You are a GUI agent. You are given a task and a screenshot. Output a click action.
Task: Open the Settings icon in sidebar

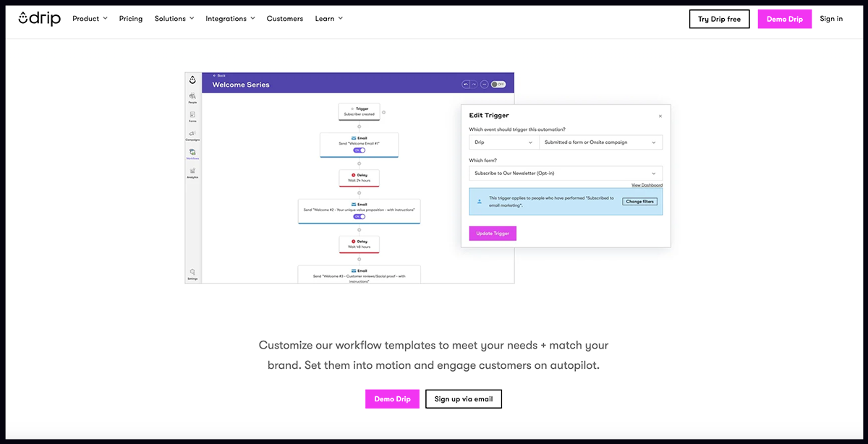tap(192, 273)
